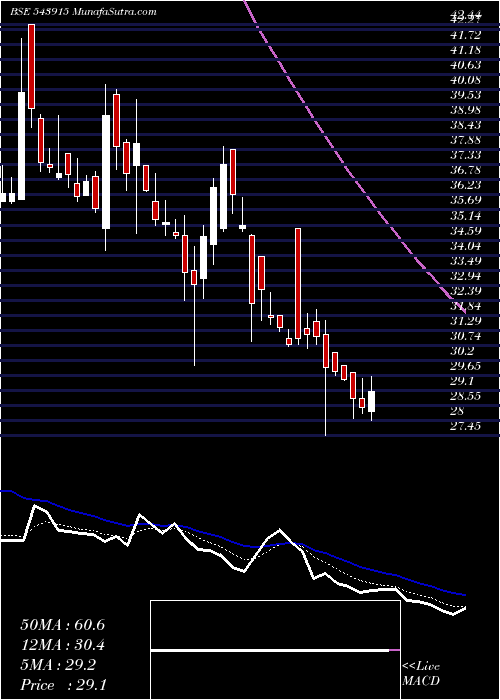Click the long red candle starting at 34.59
This screenshot has width=500, height=700.
[298, 283]
